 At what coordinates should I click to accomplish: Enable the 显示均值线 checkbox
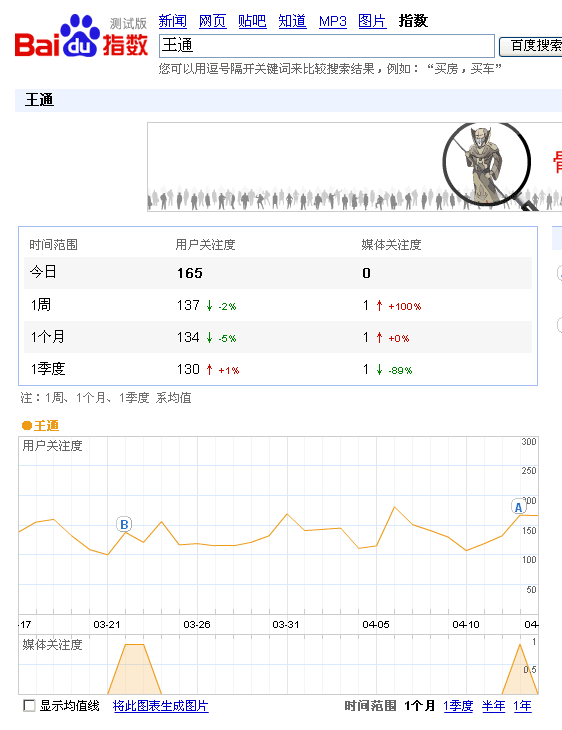(29, 706)
